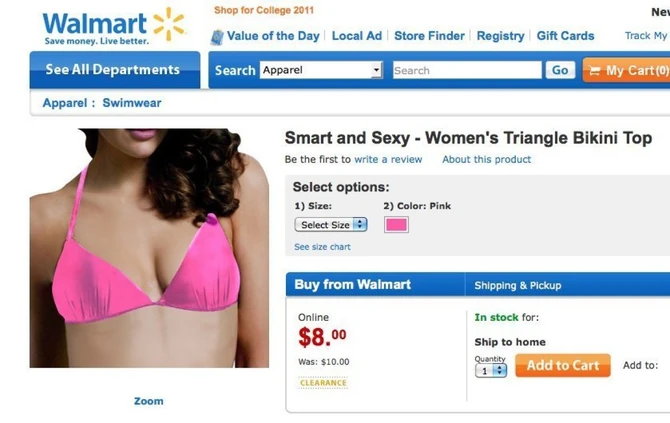The height and width of the screenshot is (423, 670).
Task: Click the Walmart spark logo
Action: pos(169,24)
